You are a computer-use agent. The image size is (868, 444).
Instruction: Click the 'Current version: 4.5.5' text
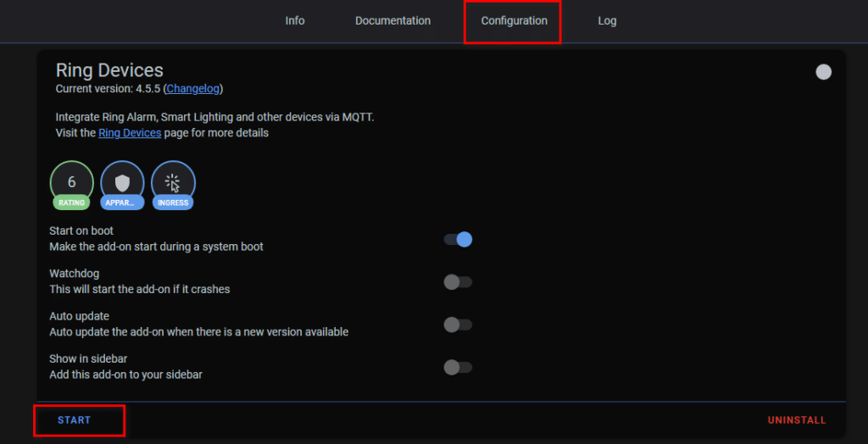(108, 89)
